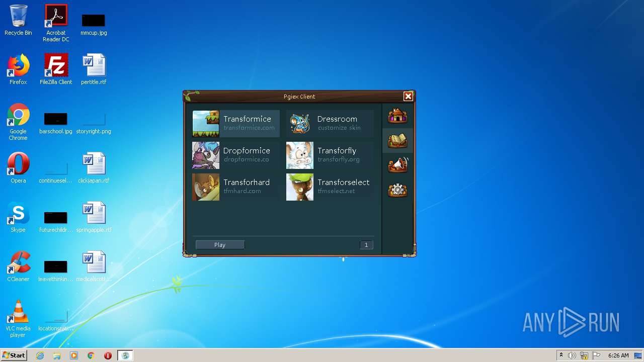Image resolution: width=644 pixels, height=362 pixels.
Task: Open Windows Explorer folder in taskbar
Action: tap(57, 355)
